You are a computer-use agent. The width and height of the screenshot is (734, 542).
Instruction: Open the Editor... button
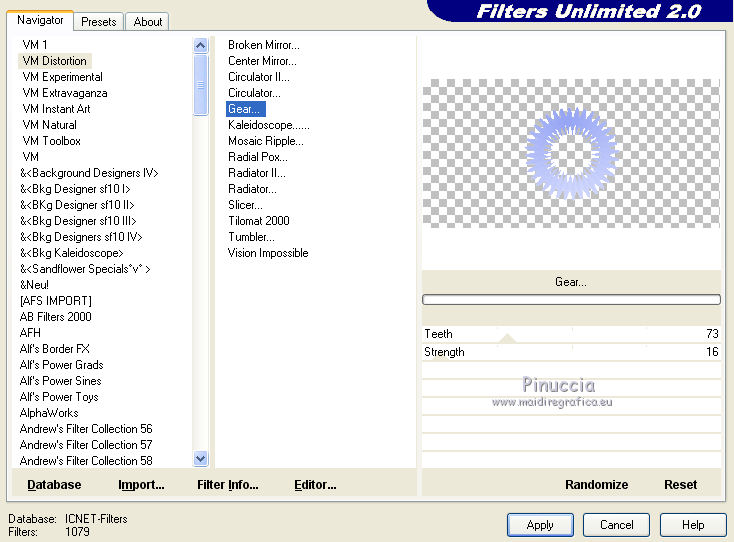tap(315, 485)
